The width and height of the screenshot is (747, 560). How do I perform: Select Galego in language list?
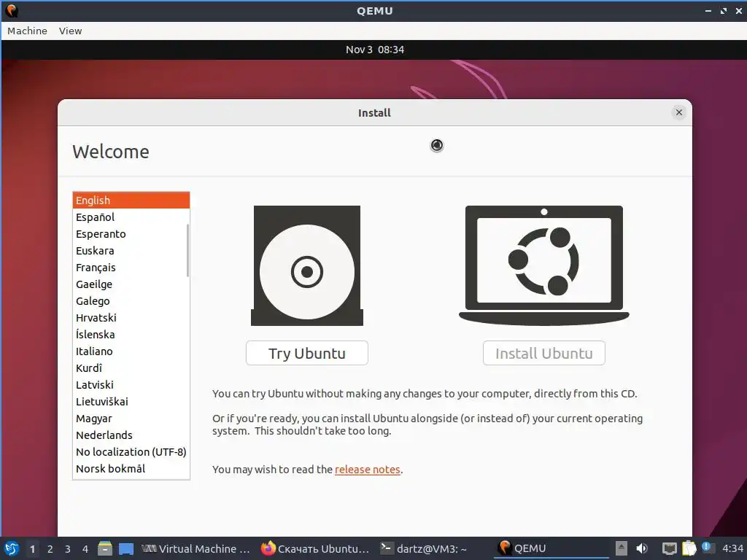131,301
